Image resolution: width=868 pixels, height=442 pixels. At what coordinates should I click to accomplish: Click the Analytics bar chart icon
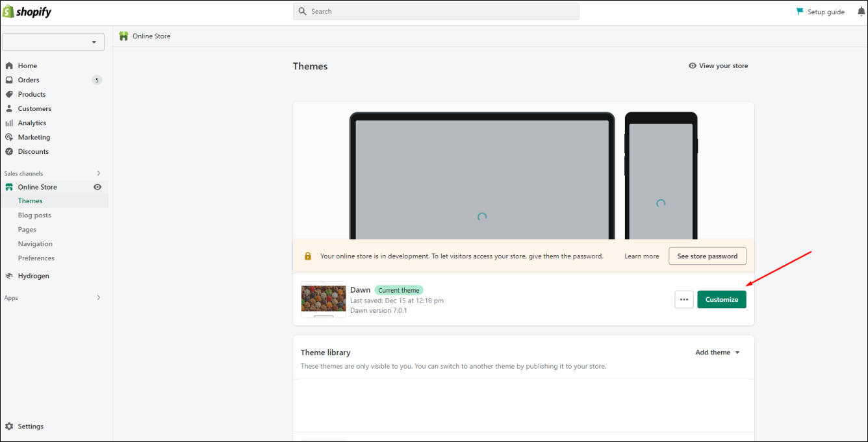[9, 123]
